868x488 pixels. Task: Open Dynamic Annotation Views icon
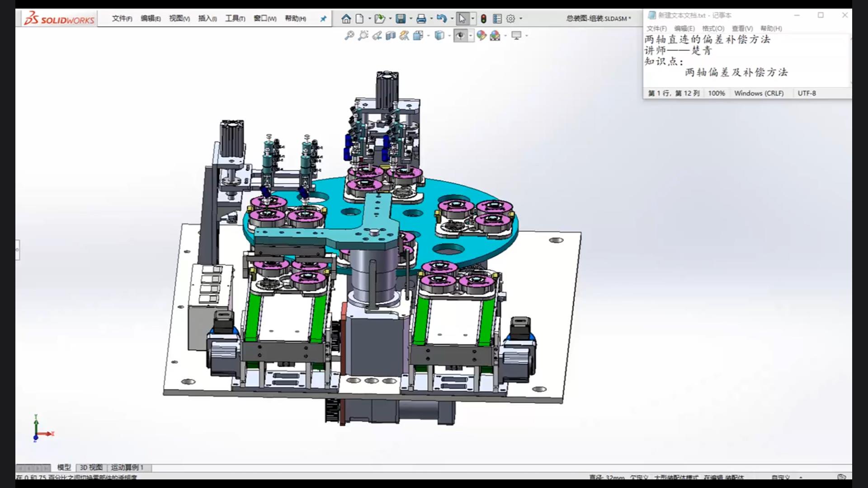tap(404, 35)
